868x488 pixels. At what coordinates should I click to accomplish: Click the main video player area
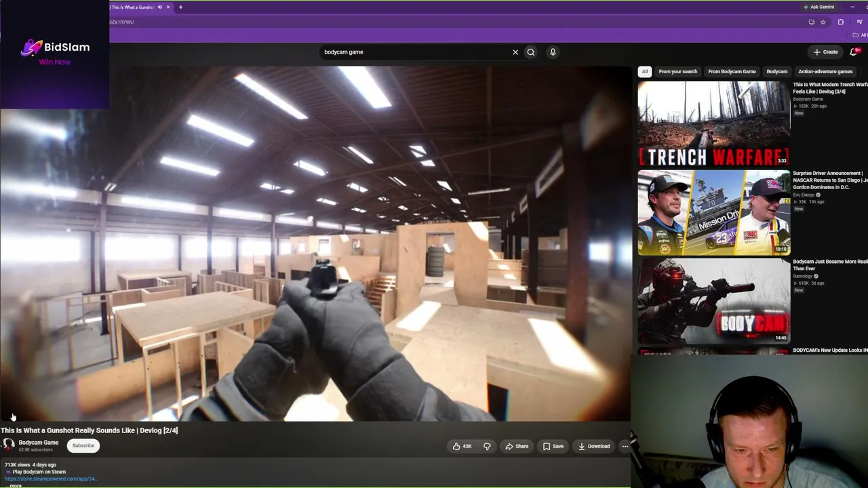pyautogui.click(x=315, y=243)
